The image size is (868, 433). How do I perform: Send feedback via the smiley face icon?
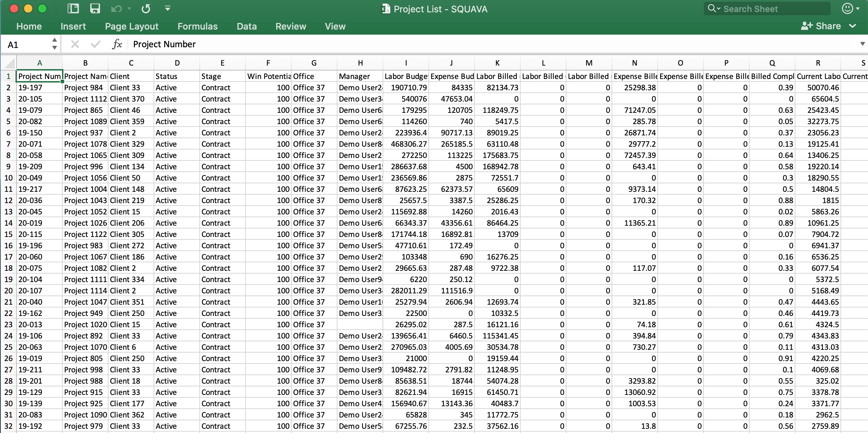(848, 8)
